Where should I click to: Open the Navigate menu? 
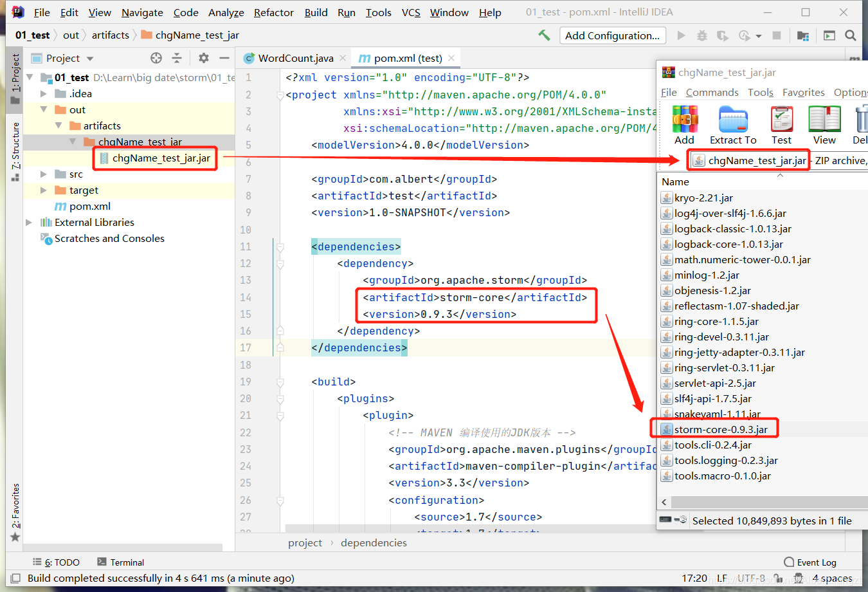point(142,12)
